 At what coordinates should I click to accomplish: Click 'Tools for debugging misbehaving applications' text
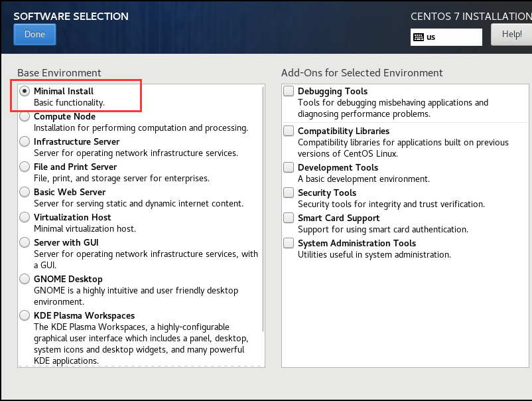[393, 108]
